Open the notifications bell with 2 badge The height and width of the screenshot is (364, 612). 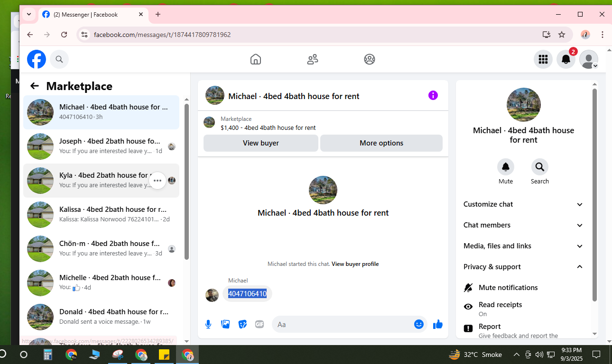coord(566,59)
